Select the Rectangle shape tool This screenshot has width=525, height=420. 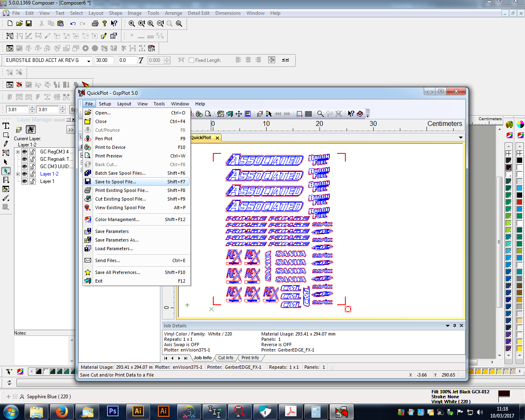(6, 135)
